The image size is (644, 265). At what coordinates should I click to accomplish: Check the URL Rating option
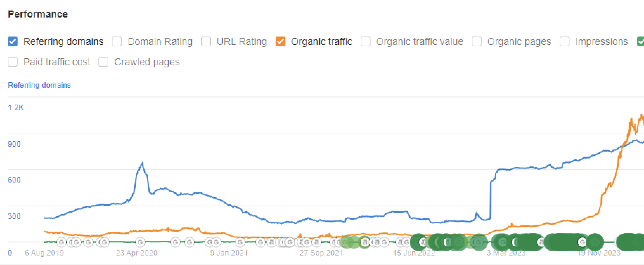tap(206, 41)
